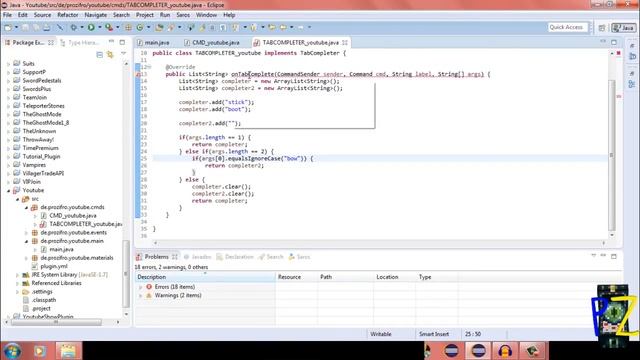This screenshot has height=360, width=640.
Task: Click Link with Editor icon in Package Explorer
Action: click(110, 54)
